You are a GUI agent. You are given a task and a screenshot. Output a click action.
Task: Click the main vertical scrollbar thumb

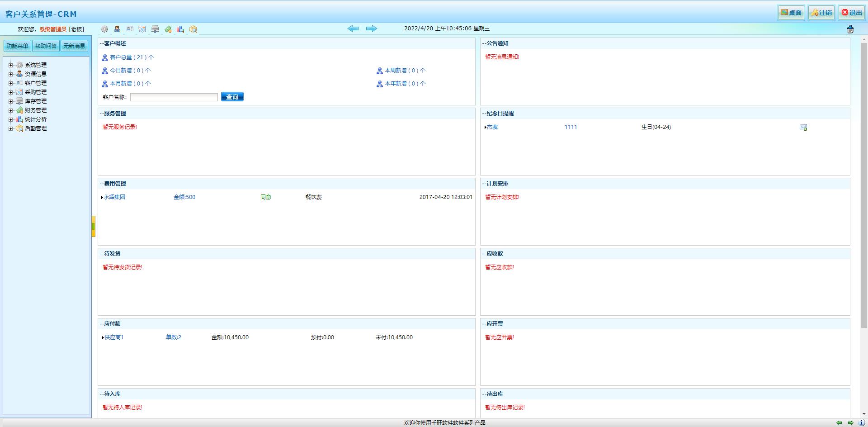click(864, 185)
